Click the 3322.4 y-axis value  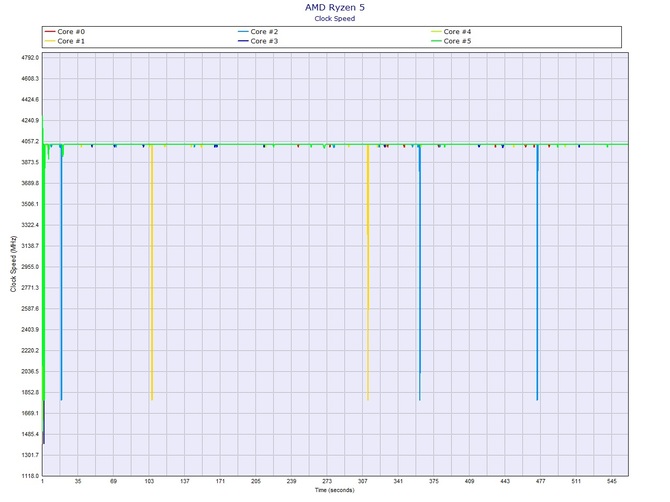(x=30, y=225)
